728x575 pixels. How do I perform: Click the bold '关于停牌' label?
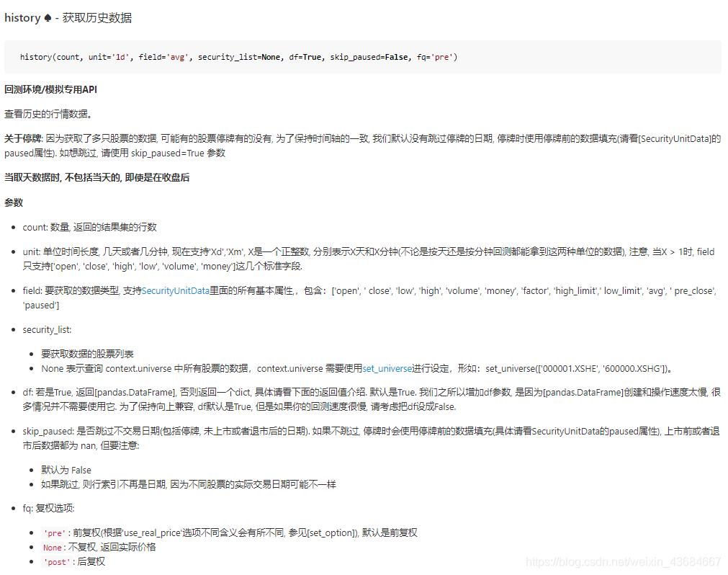pos(23,138)
